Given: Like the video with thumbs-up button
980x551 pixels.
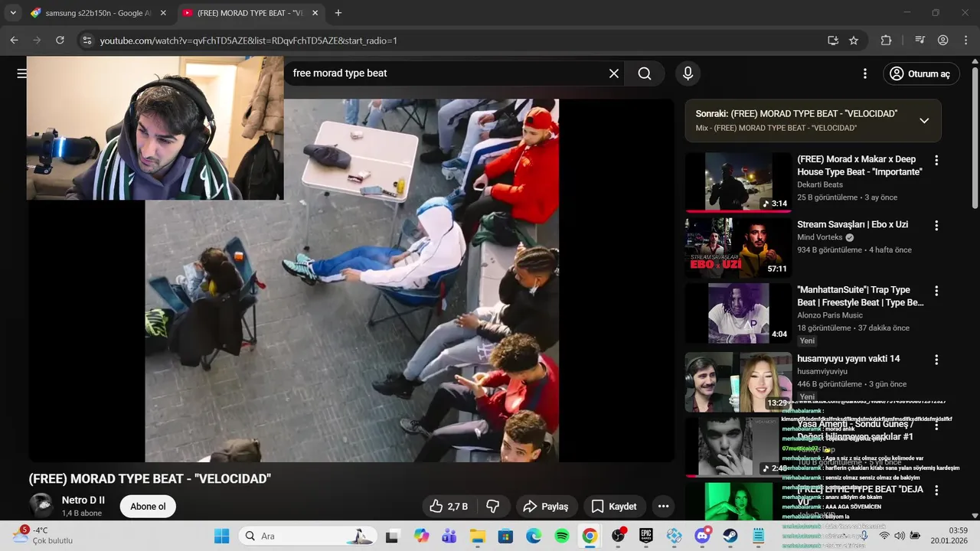Looking at the screenshot, I should click(449, 507).
